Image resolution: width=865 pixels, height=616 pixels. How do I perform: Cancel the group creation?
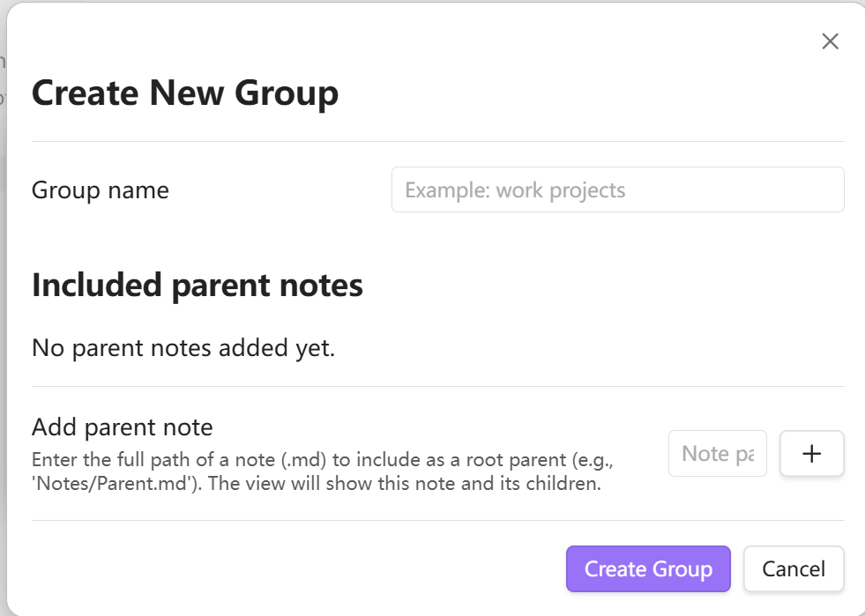click(794, 569)
